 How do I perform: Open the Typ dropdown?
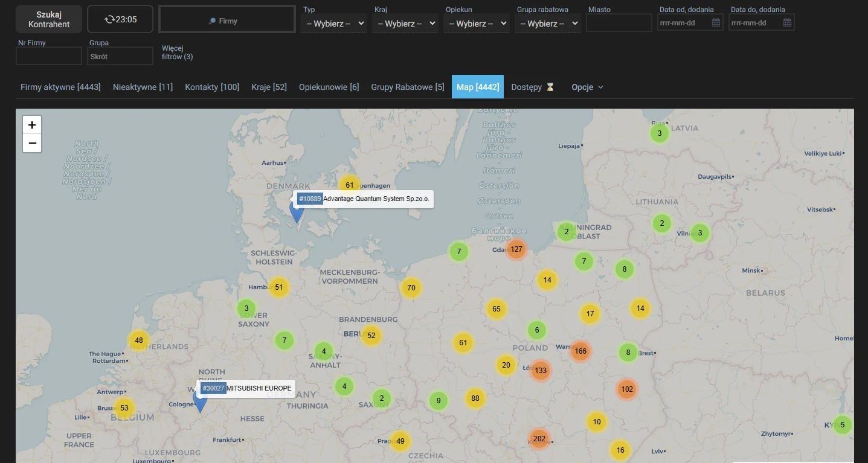pyautogui.click(x=335, y=24)
